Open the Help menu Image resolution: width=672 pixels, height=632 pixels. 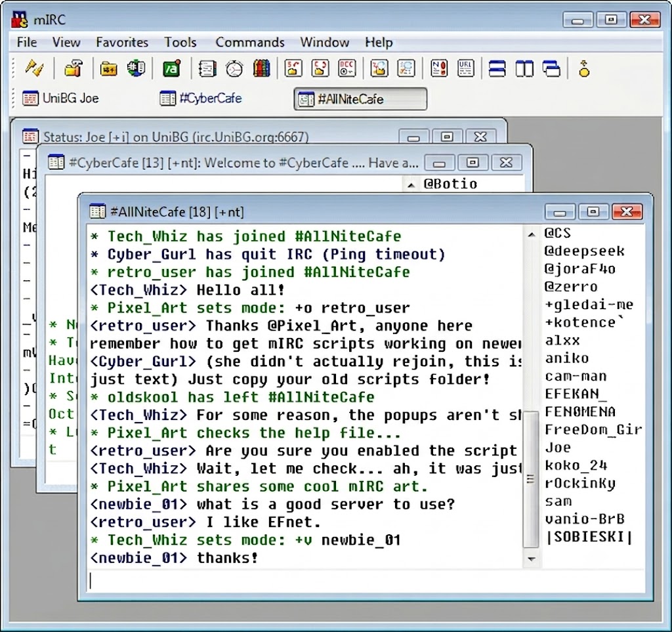[x=379, y=42]
